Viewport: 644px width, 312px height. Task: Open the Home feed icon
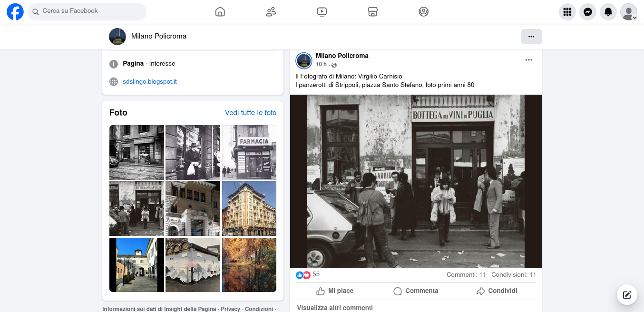point(220,12)
